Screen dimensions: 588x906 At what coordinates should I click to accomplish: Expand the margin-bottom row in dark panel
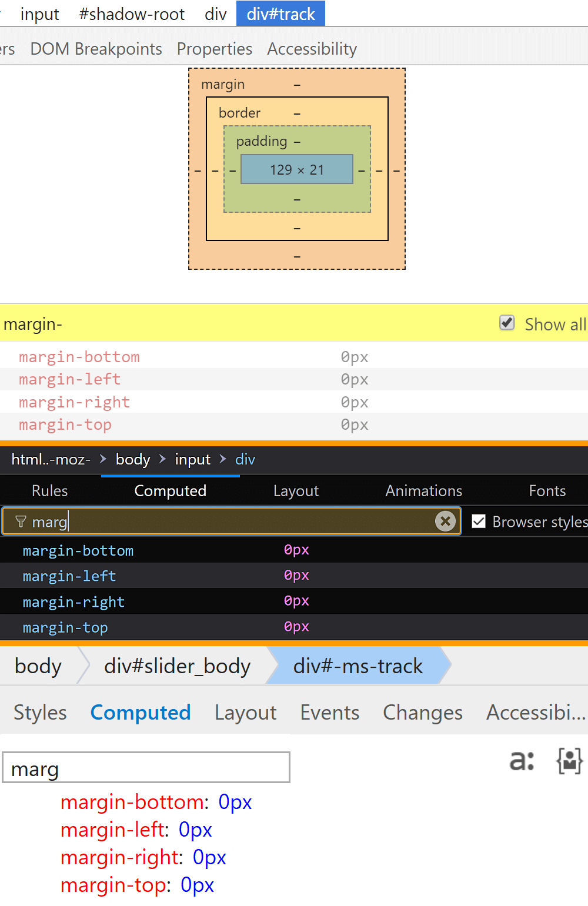[x=78, y=551]
